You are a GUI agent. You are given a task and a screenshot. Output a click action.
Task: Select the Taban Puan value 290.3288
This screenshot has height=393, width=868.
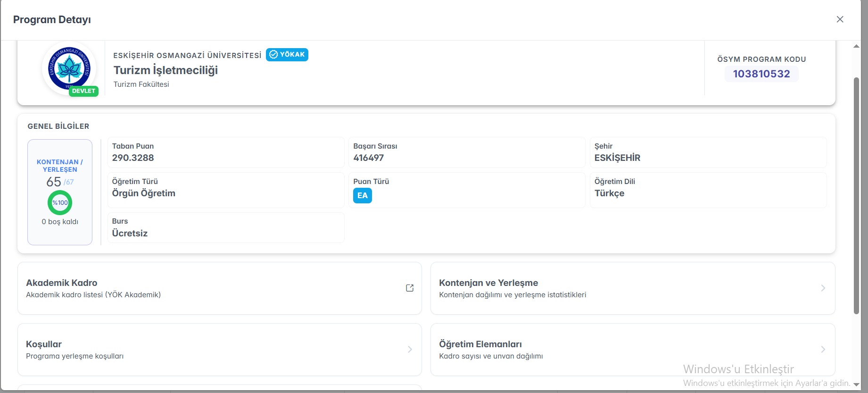133,158
